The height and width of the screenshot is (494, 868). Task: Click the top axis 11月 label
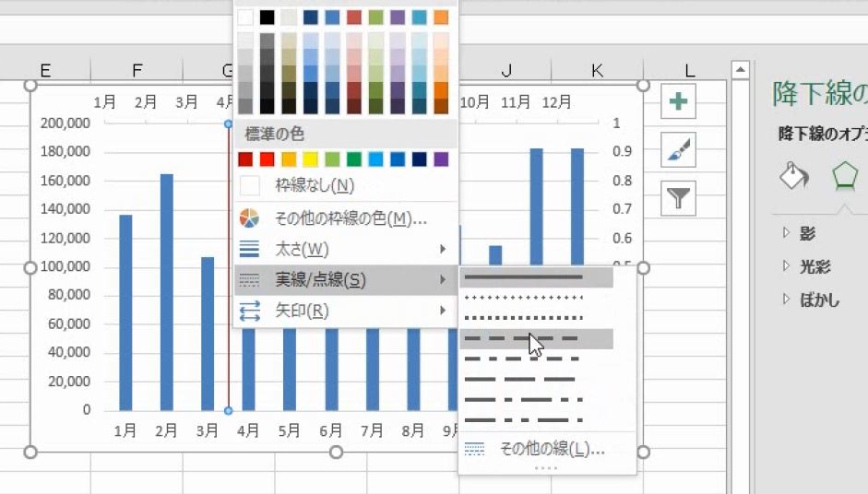click(516, 101)
